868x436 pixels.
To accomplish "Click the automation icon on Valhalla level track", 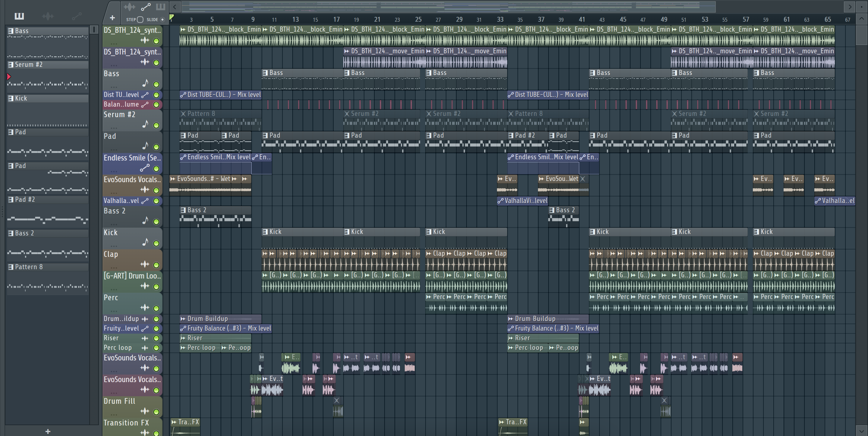I will coord(145,201).
